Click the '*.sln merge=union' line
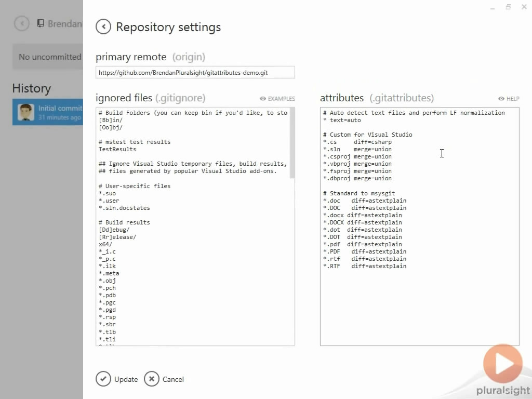Screen dimensions: 532x399 [357, 149]
